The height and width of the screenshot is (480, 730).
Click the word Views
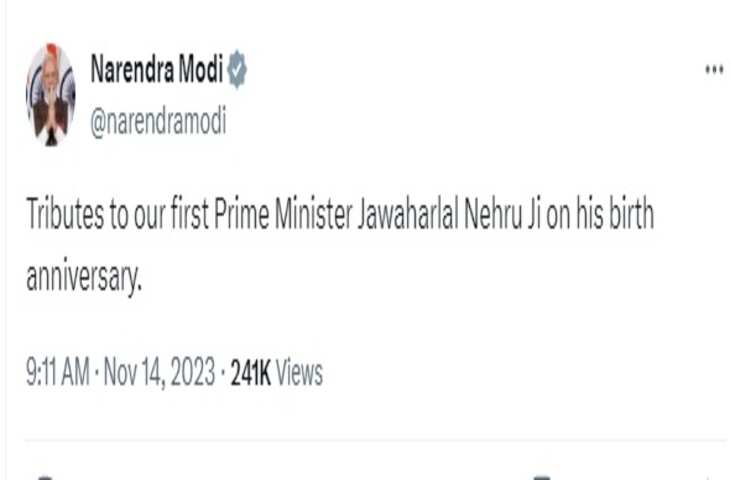299,374
